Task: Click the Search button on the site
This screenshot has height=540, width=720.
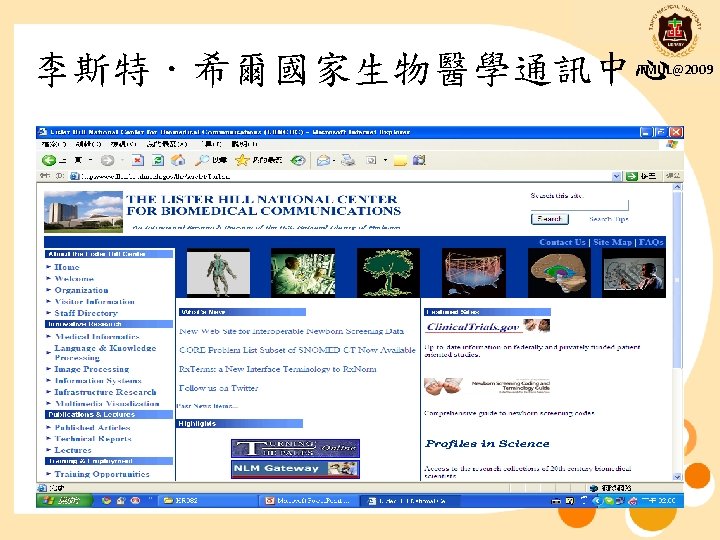Action: tap(550, 219)
